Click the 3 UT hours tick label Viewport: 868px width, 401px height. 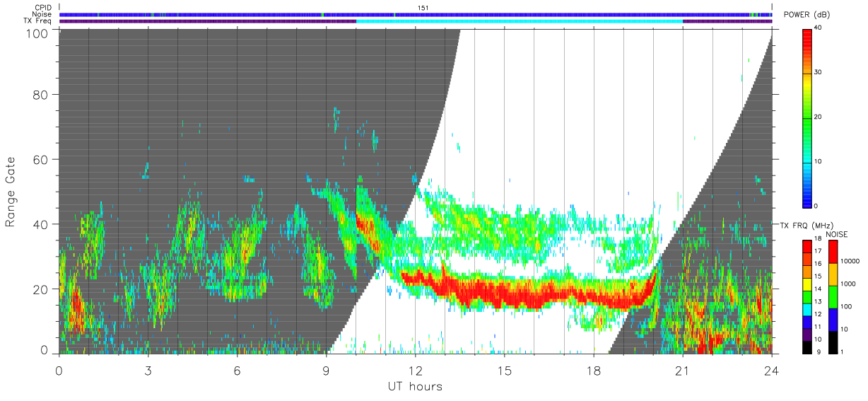click(x=148, y=371)
